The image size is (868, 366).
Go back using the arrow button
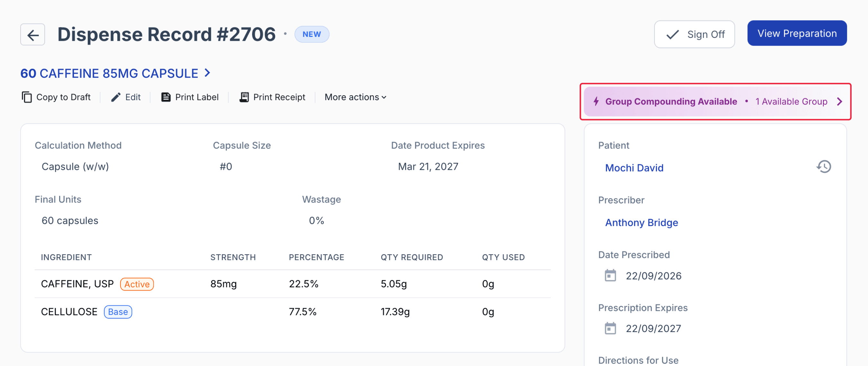click(x=33, y=34)
